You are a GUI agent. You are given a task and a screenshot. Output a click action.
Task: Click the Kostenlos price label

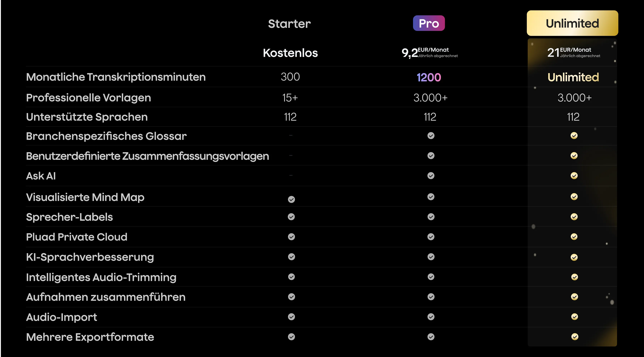point(290,53)
